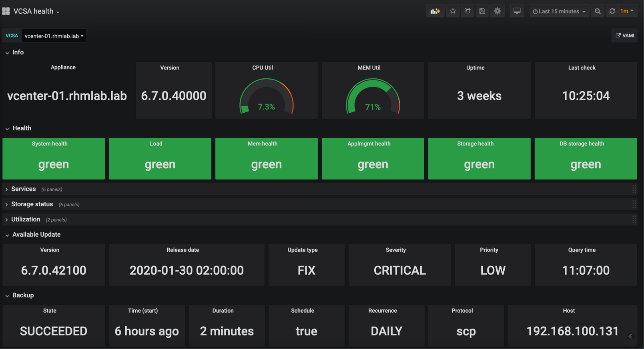Screen dimensions: 644x349
Task: Click the Storage status row drag handle
Action: [634, 204]
